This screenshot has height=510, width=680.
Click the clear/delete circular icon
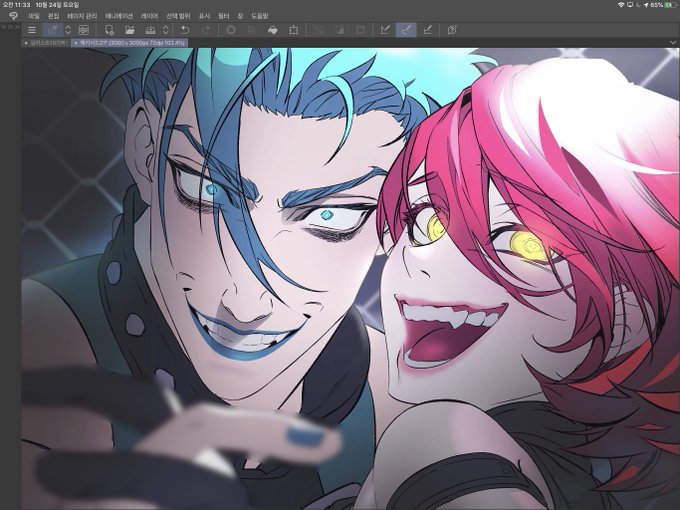click(x=231, y=30)
